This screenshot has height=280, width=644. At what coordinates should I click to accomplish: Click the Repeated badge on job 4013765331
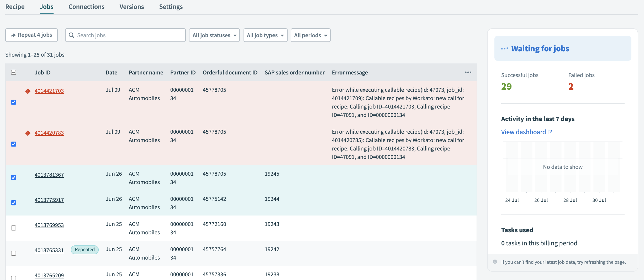pos(85,250)
